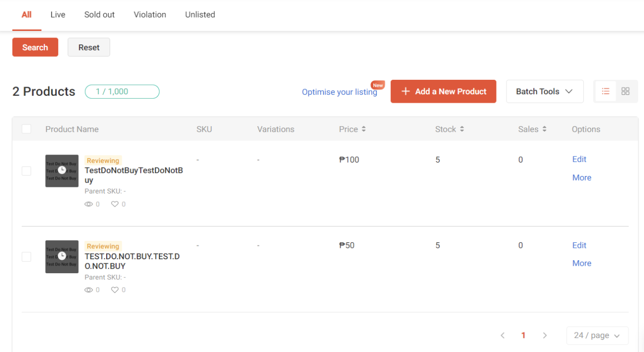
Task: Click the previous page arrow
Action: [502, 335]
